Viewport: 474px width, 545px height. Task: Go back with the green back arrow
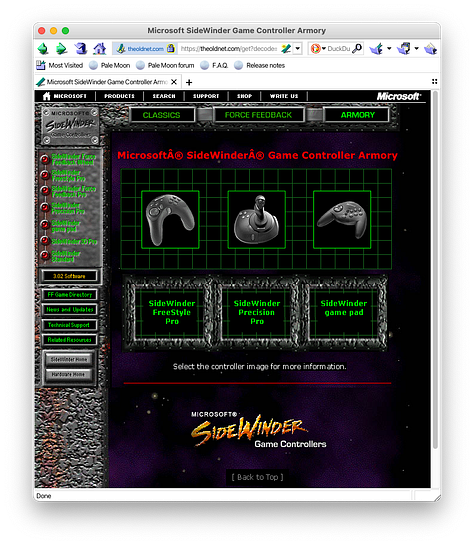pyautogui.click(x=43, y=49)
